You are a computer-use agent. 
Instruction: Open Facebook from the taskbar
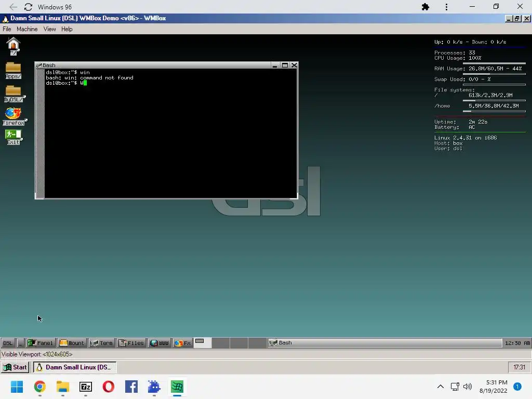131,387
